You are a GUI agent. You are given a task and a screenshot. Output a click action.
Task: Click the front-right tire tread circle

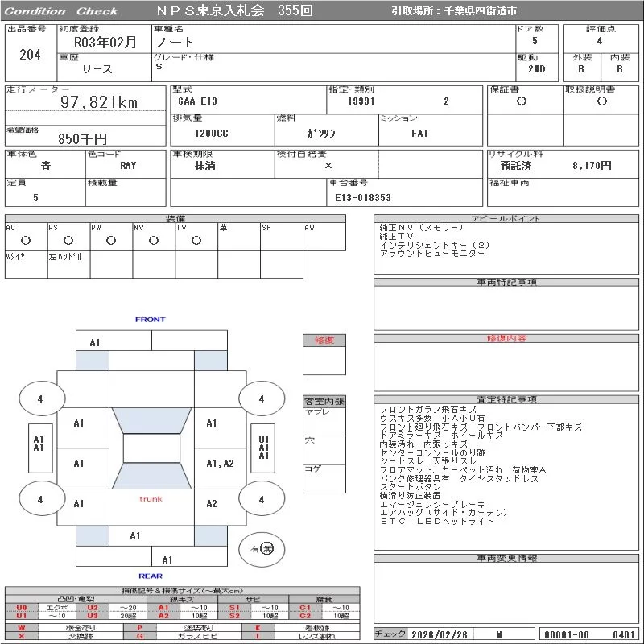click(262, 398)
